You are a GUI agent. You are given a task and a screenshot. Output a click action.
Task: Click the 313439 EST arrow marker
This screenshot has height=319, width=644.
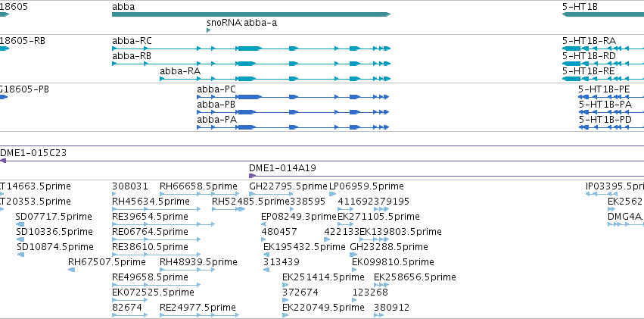266,270
